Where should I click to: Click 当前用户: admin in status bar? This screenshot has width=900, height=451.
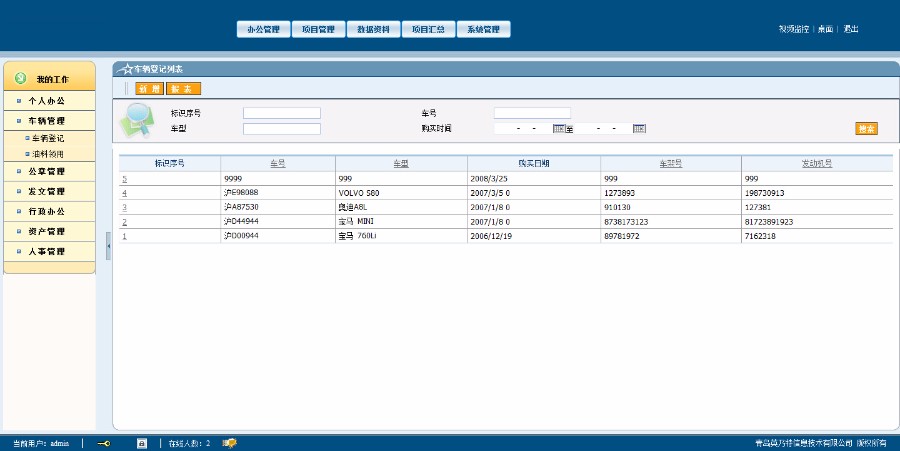[x=41, y=444]
